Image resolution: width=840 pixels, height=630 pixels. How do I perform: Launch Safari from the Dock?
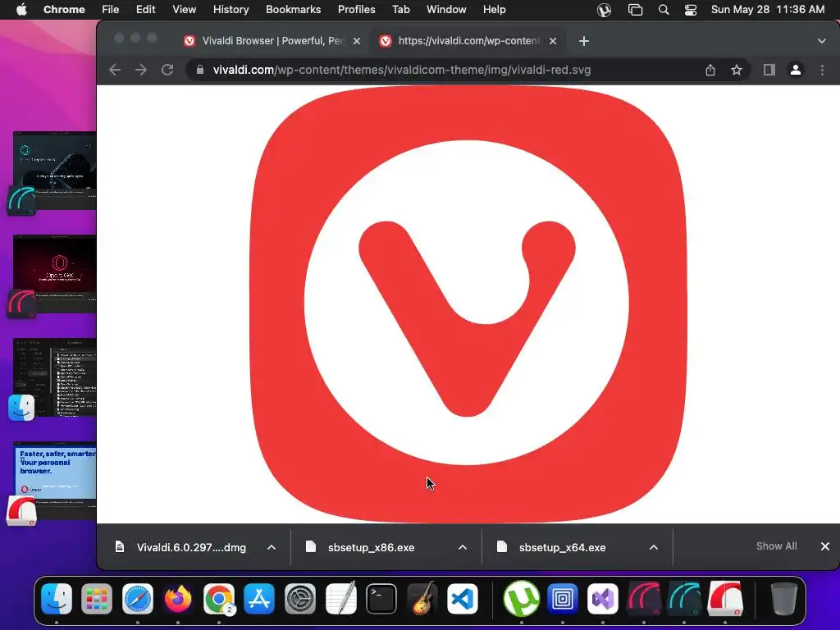(x=138, y=598)
